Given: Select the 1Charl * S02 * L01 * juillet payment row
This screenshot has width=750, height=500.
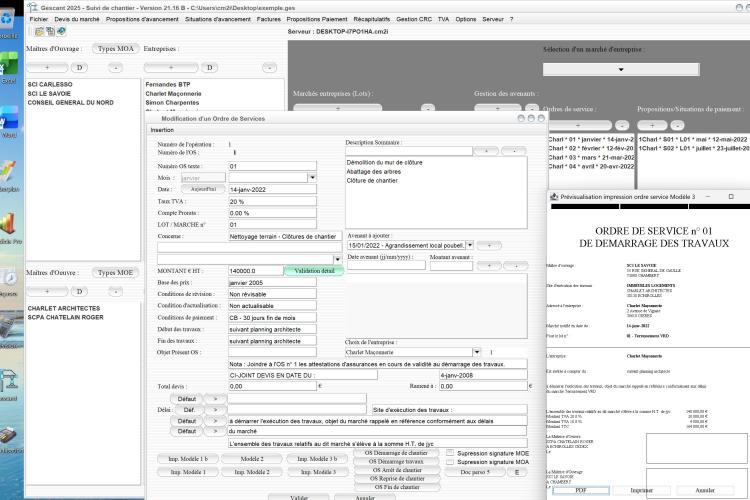Looking at the screenshot, I should click(694, 148).
